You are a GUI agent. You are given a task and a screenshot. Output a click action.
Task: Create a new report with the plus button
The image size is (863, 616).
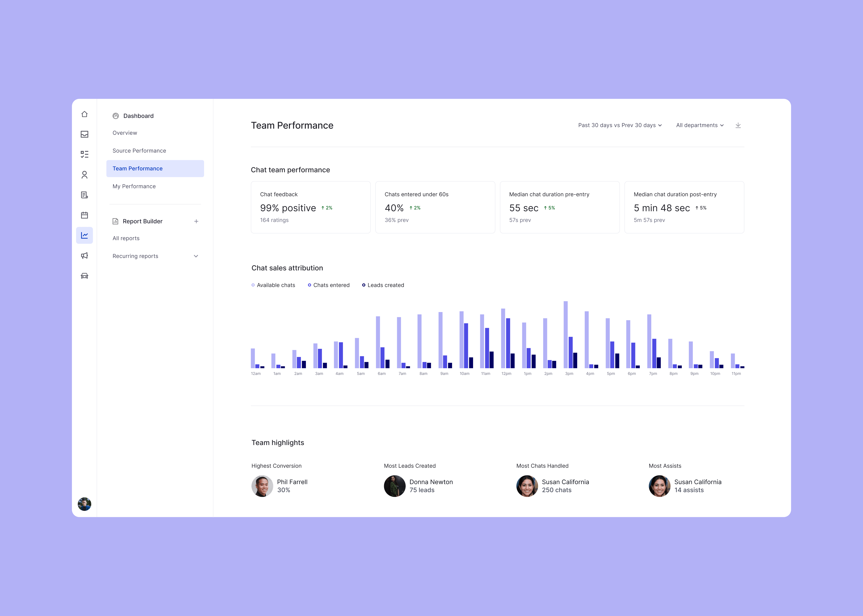pos(196,221)
